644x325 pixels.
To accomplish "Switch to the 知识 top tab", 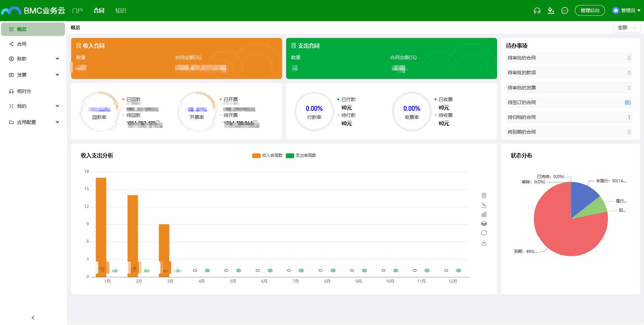I will click(120, 10).
